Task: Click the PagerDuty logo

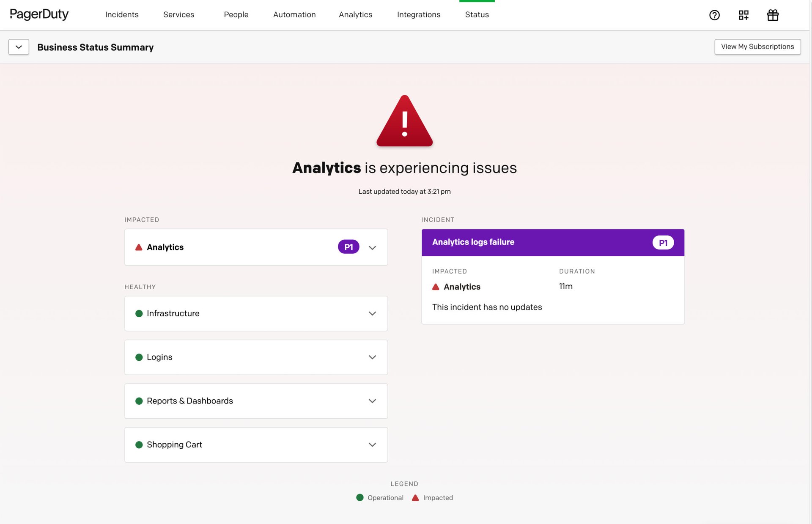Action: [x=39, y=14]
